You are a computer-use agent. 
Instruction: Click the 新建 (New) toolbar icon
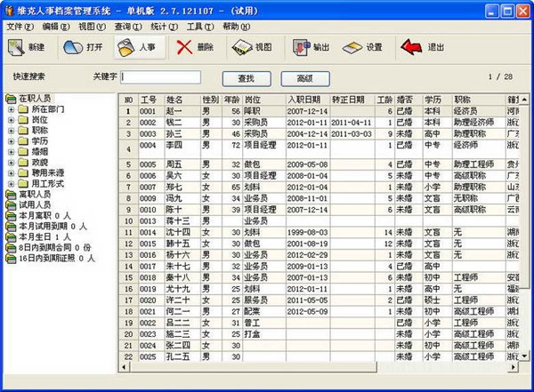pos(16,47)
